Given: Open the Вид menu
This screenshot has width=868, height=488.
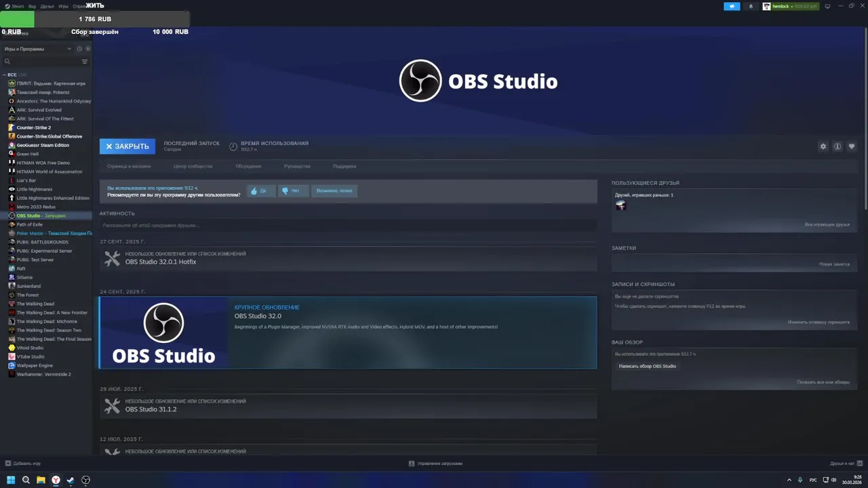Looking at the screenshot, I should (32, 6).
